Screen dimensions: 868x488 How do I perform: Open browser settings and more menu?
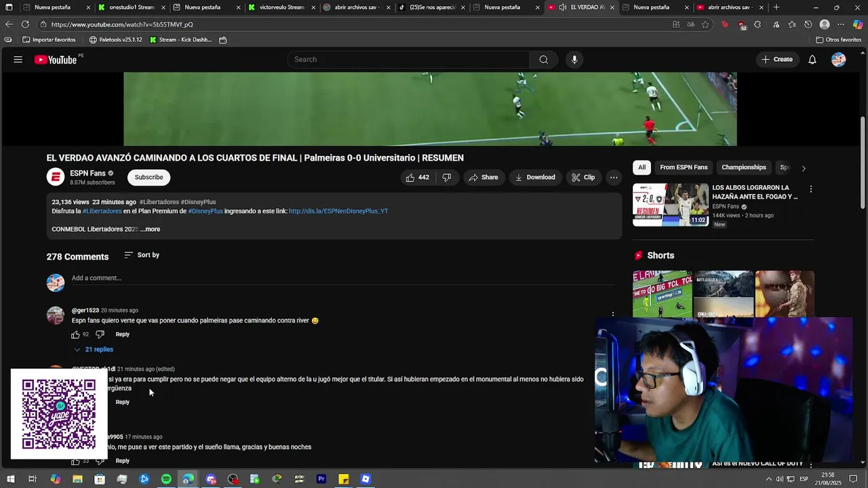pos(841,24)
